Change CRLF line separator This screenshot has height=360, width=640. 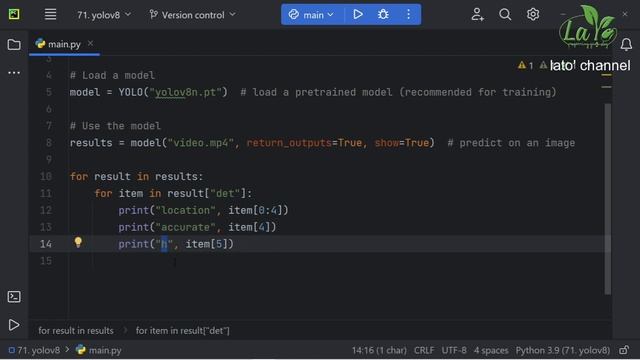point(424,350)
